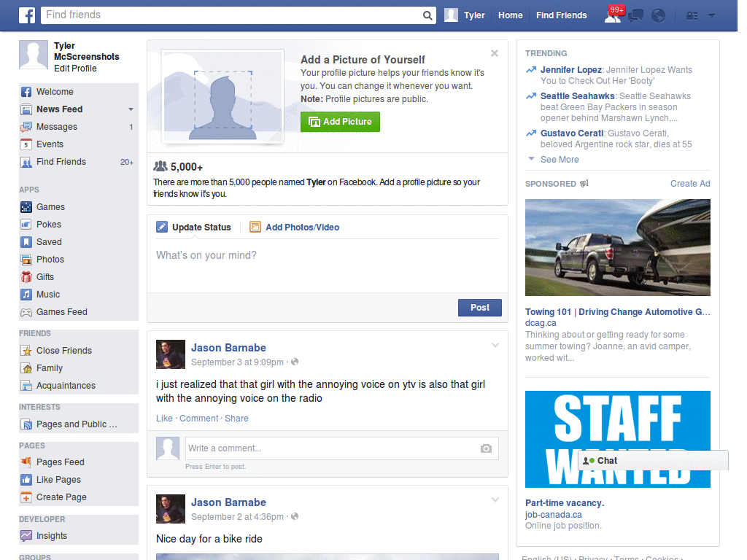747x560 pixels.
Task: Open Games Feed icon
Action: coord(26,312)
